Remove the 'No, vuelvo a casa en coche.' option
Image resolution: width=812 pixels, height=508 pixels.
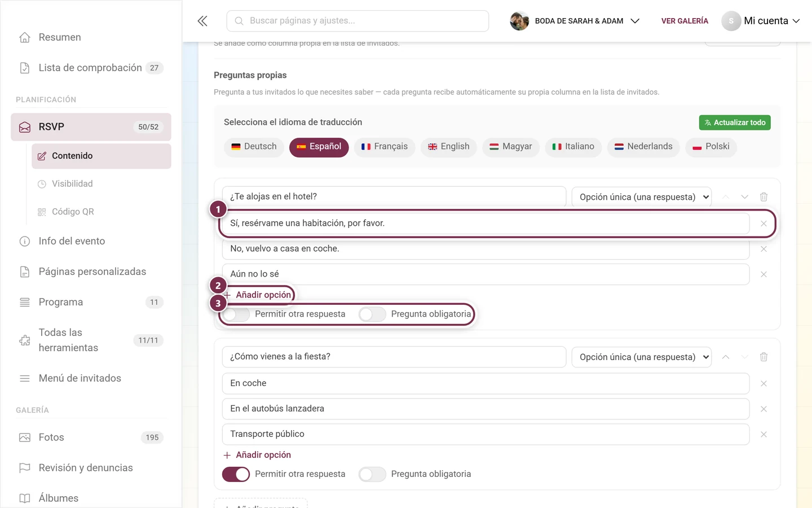764,249
